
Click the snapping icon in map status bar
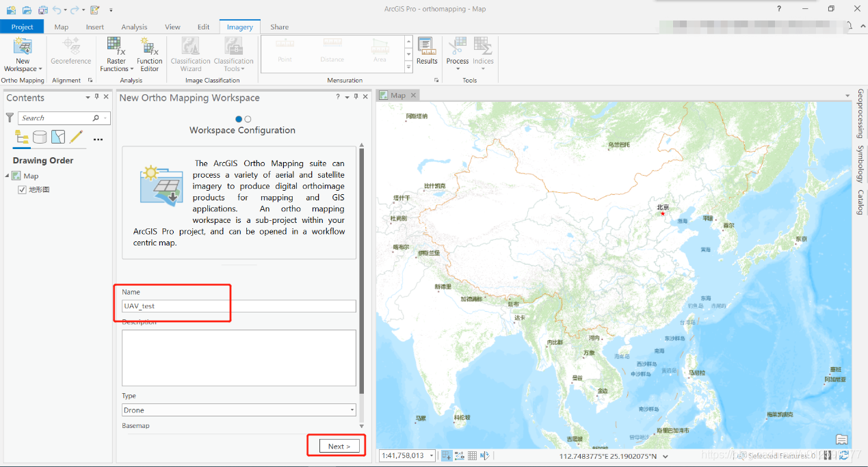click(x=446, y=455)
